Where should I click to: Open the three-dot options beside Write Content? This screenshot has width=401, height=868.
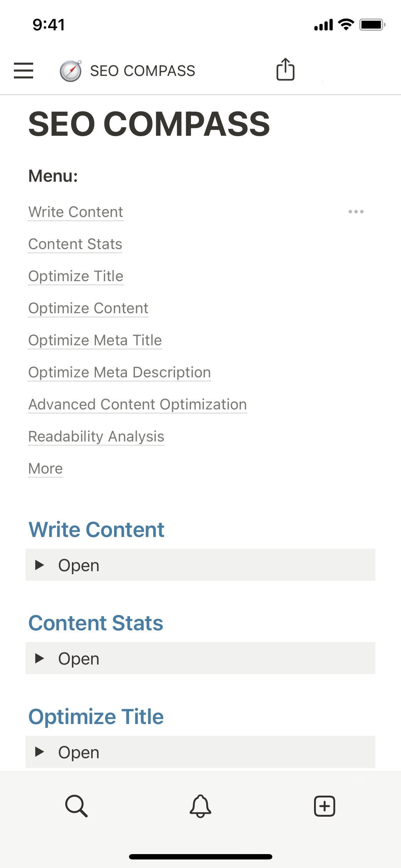click(356, 212)
